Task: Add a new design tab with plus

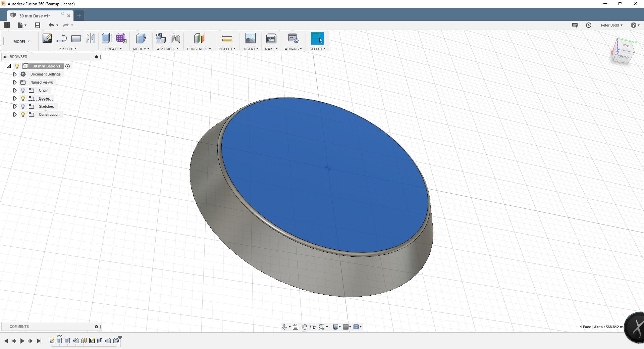Action: pyautogui.click(x=79, y=15)
